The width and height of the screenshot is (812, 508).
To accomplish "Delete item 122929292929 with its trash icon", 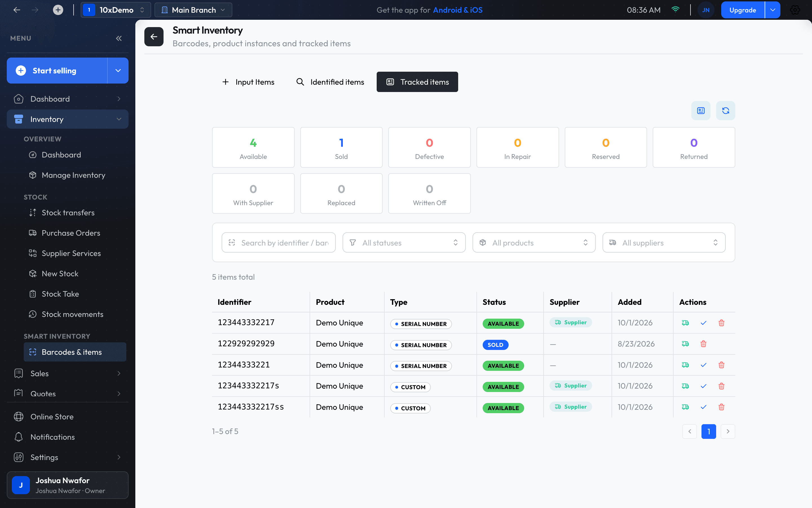I will pos(703,344).
